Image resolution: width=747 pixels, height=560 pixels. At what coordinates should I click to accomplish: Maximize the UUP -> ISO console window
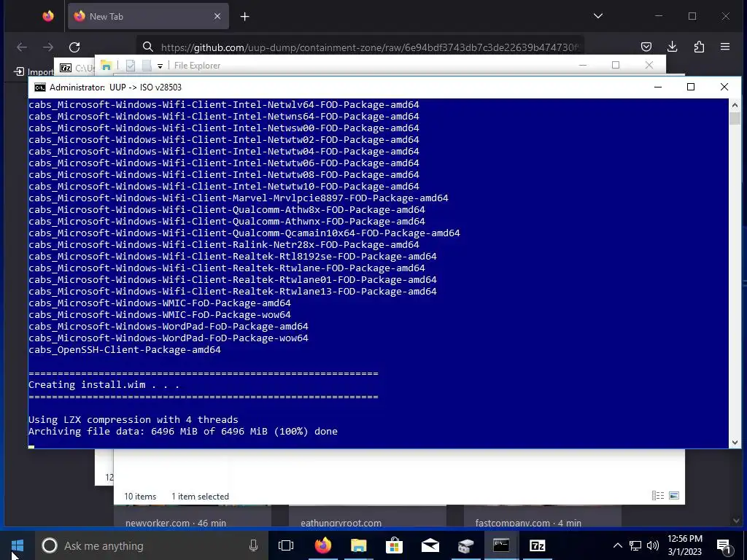pyautogui.click(x=691, y=87)
